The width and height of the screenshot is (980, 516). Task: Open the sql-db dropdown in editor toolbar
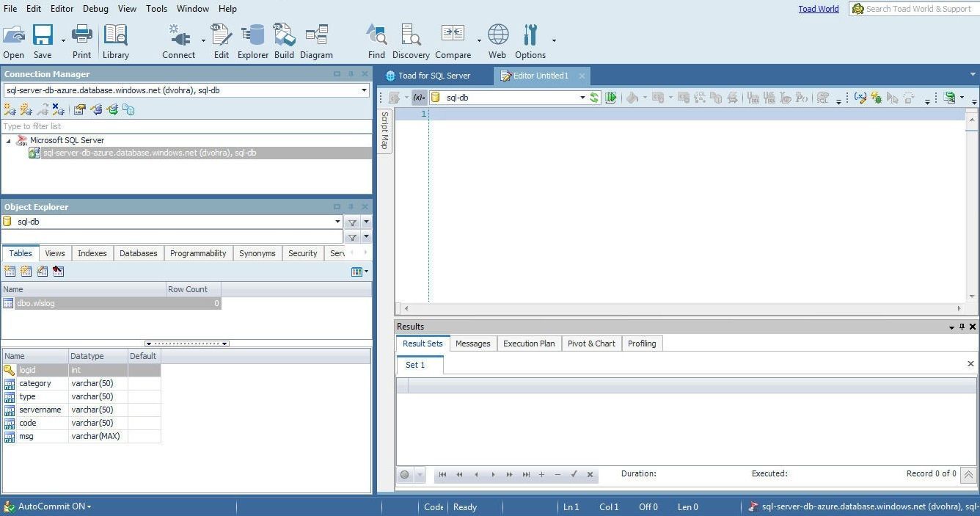click(582, 98)
